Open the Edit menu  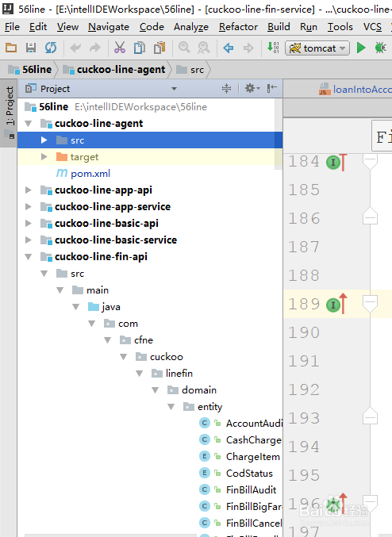tap(38, 27)
